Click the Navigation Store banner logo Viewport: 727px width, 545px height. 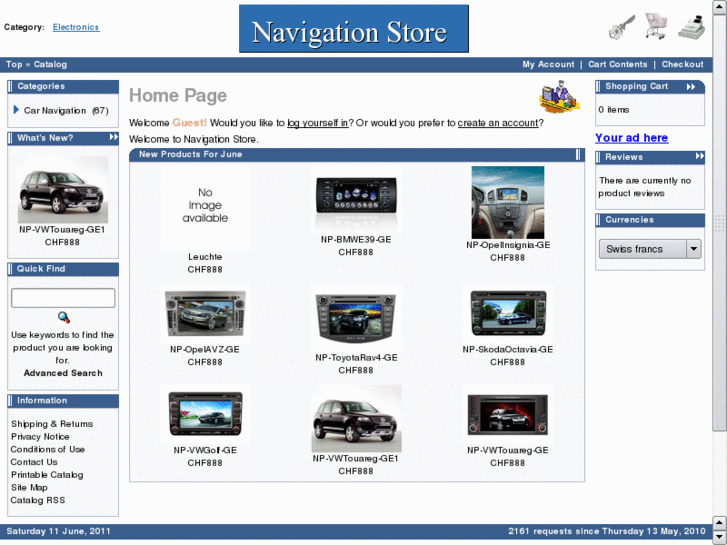354,29
